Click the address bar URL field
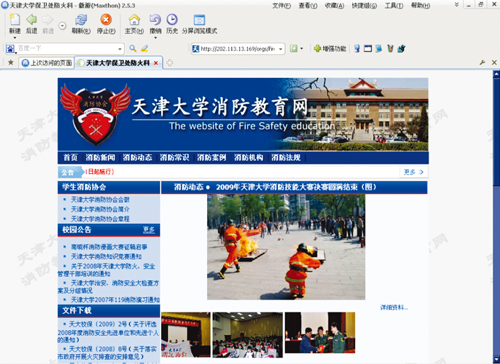 [238, 49]
